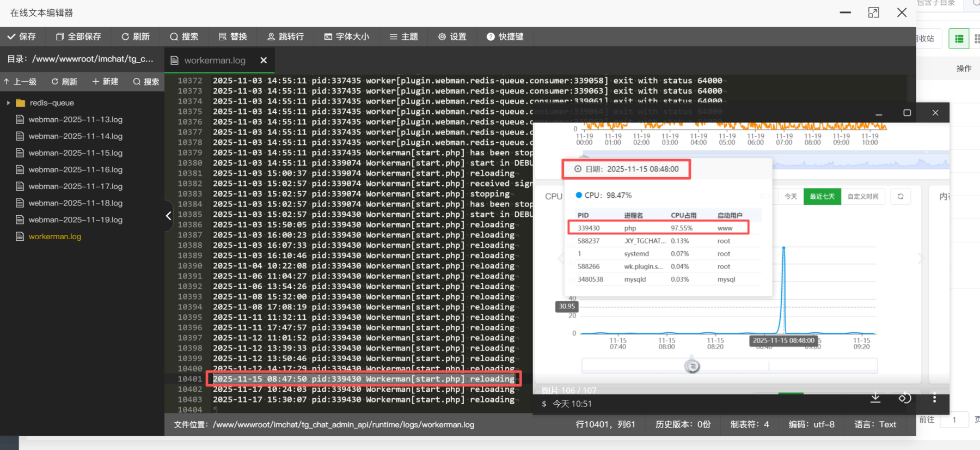
Task: Show the 快捷键 shortcuts help
Action: pyautogui.click(x=505, y=37)
